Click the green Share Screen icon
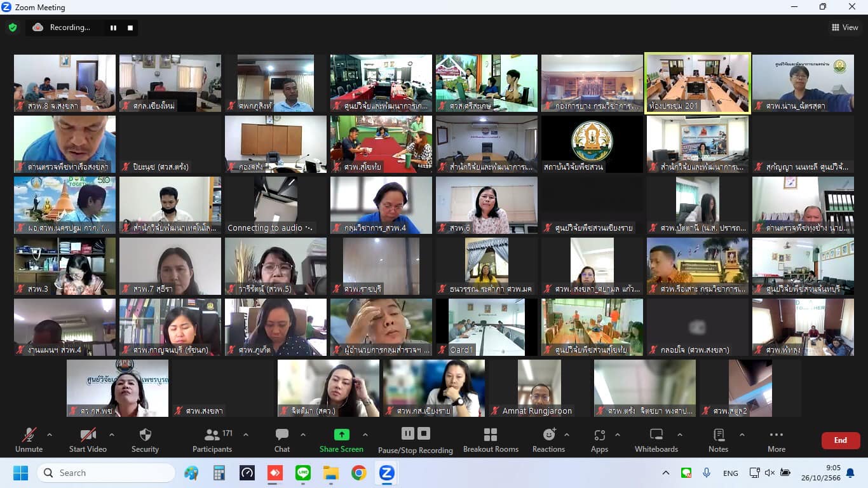The image size is (868, 488). [342, 435]
